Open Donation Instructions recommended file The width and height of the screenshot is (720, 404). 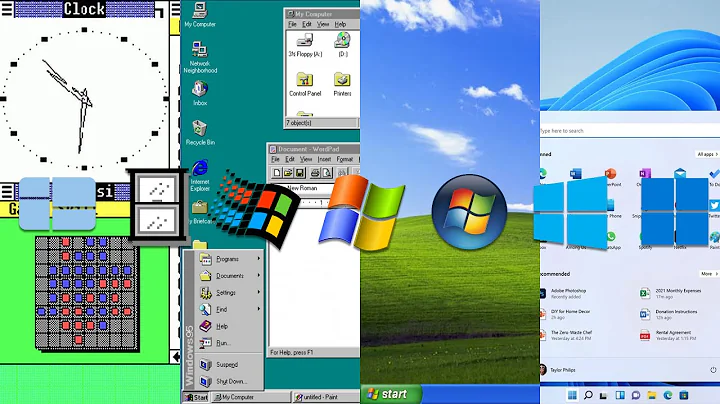pos(669,314)
